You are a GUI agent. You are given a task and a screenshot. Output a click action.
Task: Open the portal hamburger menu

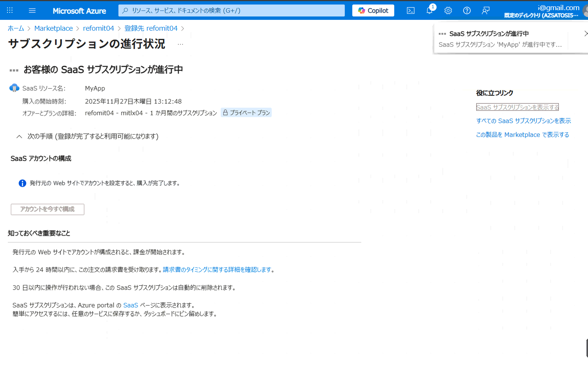[32, 10]
